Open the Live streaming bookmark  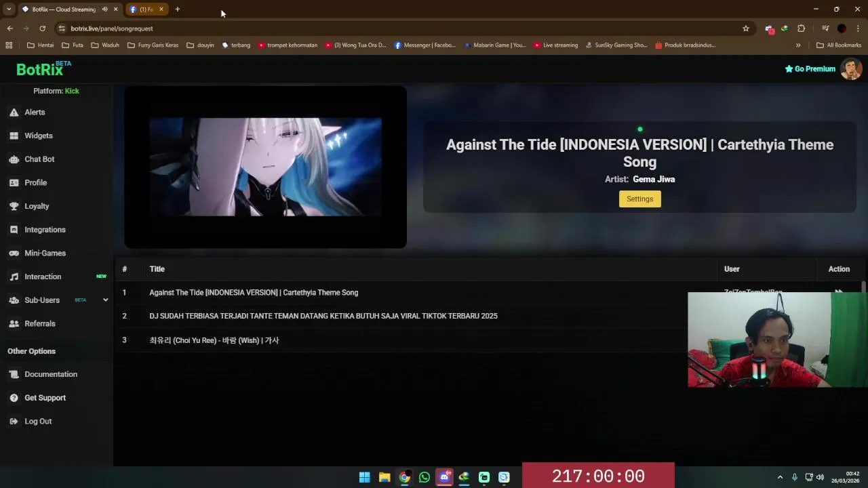[556, 45]
